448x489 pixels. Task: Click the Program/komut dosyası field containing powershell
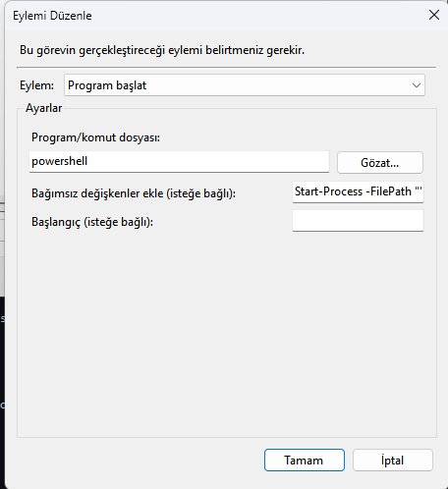click(179, 161)
